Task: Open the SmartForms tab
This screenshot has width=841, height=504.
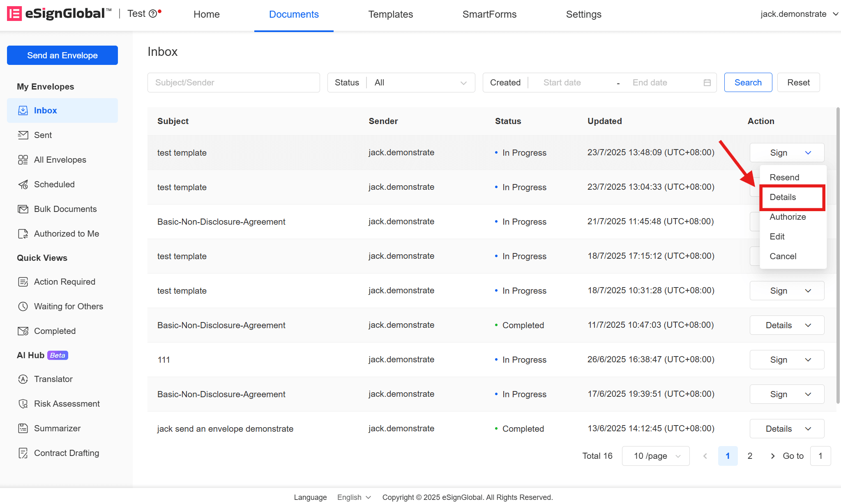Action: [489, 14]
